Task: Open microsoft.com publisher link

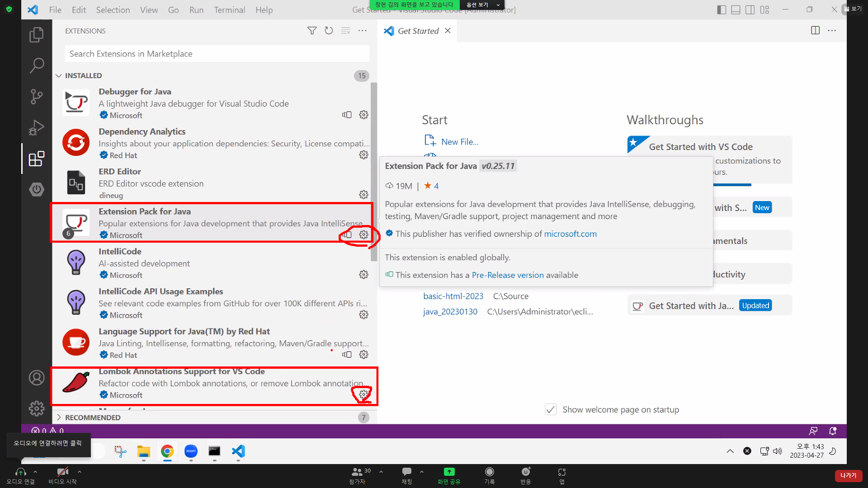Action: (x=570, y=234)
